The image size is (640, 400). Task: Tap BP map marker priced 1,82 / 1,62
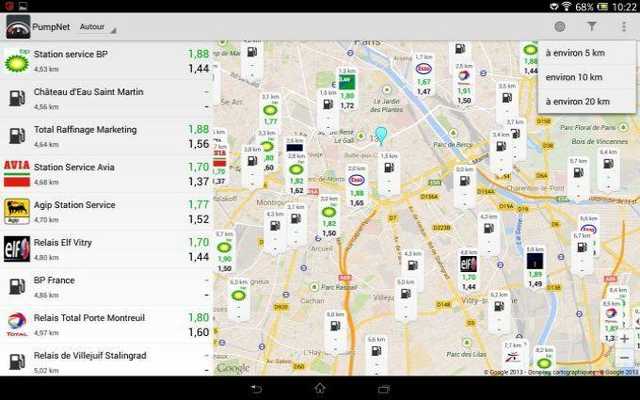[x=296, y=174]
